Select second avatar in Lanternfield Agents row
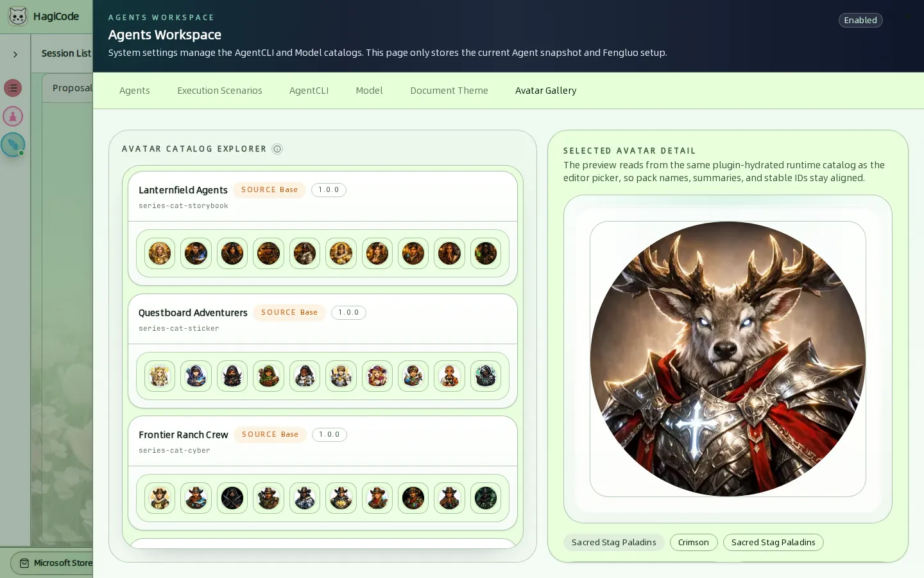The height and width of the screenshot is (578, 924). pyautogui.click(x=196, y=254)
